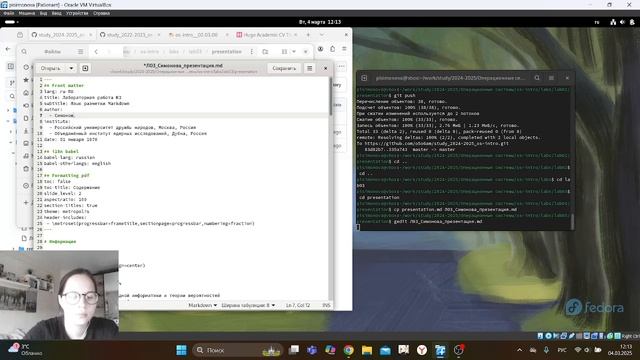Open the Файл menu in VirtualBox
This screenshot has width=640, height=360.
point(9,13)
